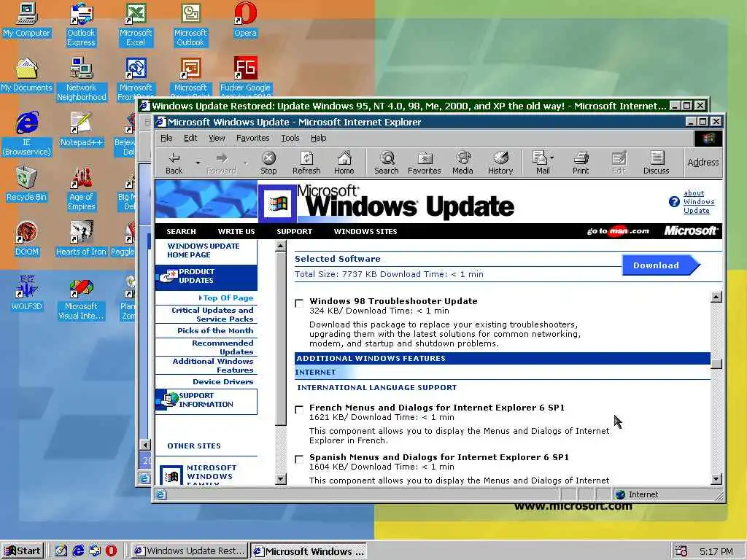
Task: Open Picks of the Month link
Action: (x=215, y=330)
